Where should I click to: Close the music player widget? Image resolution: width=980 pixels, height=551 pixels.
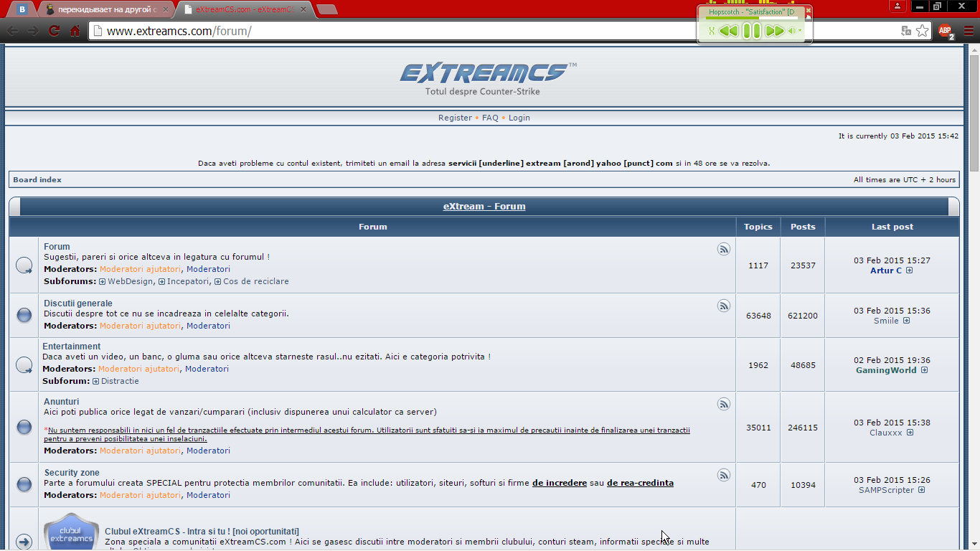808,11
